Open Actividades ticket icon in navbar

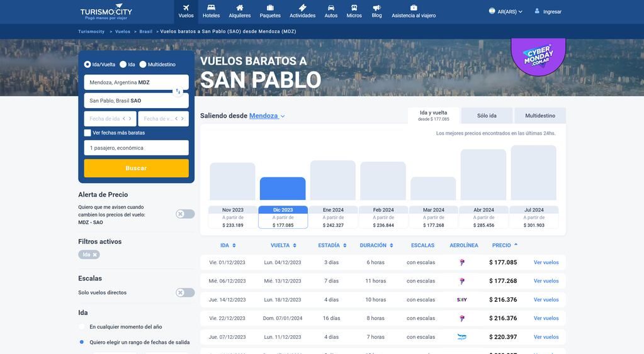[x=302, y=8]
